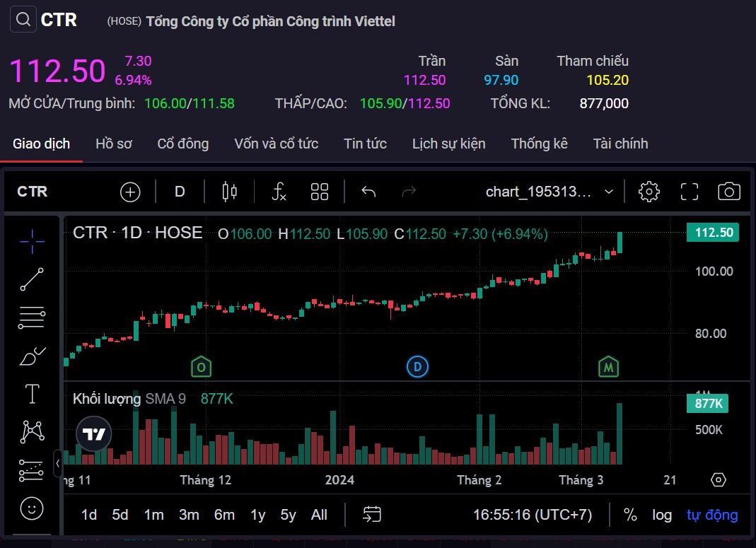The image size is (756, 548).
Task: Switch to the Tin tức tab
Action: click(x=365, y=144)
